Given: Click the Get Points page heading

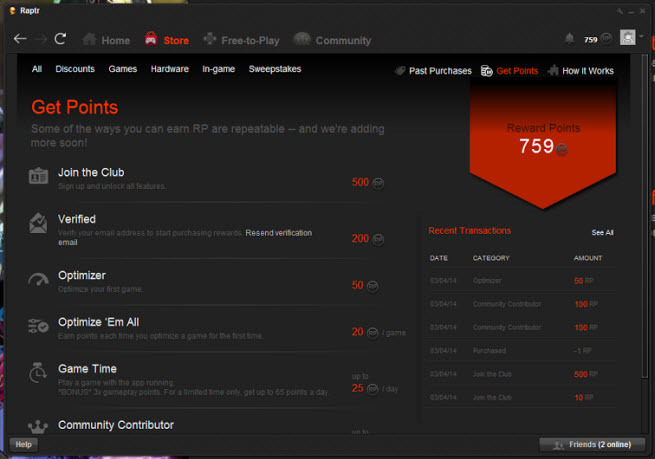Looking at the screenshot, I should pyautogui.click(x=75, y=107).
